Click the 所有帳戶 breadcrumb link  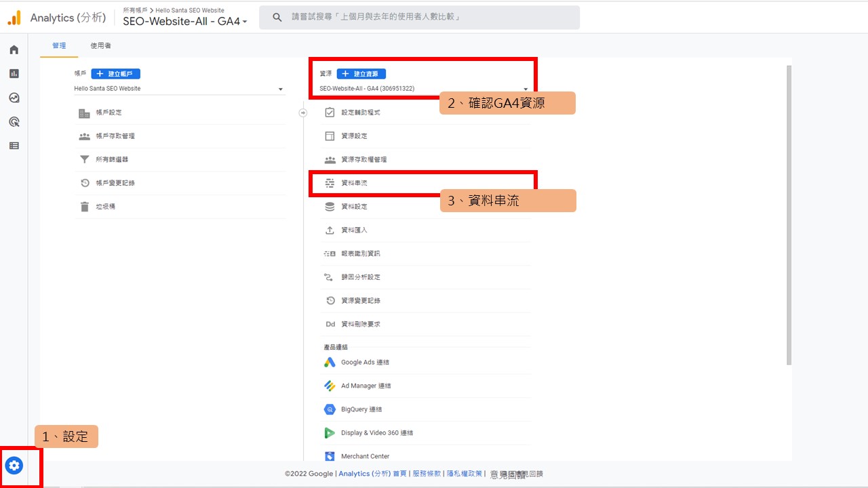click(x=134, y=11)
